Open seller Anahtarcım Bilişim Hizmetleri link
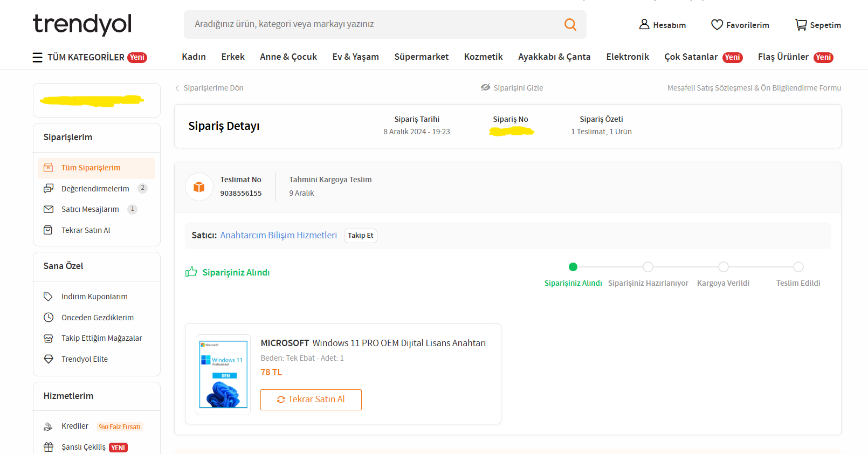868x454 pixels. 278,235
